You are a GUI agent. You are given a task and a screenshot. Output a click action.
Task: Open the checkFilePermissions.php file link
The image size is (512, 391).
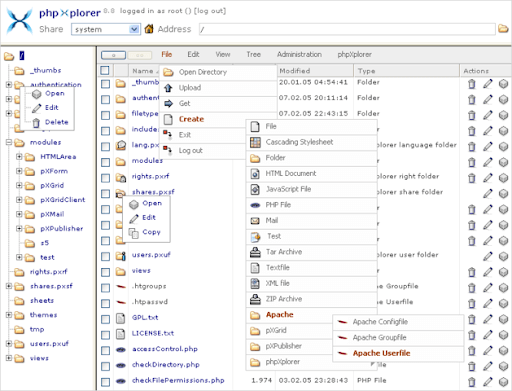pyautogui.click(x=178, y=380)
